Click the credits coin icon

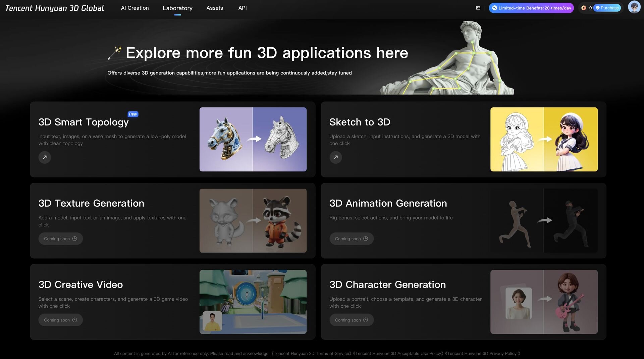(x=584, y=8)
